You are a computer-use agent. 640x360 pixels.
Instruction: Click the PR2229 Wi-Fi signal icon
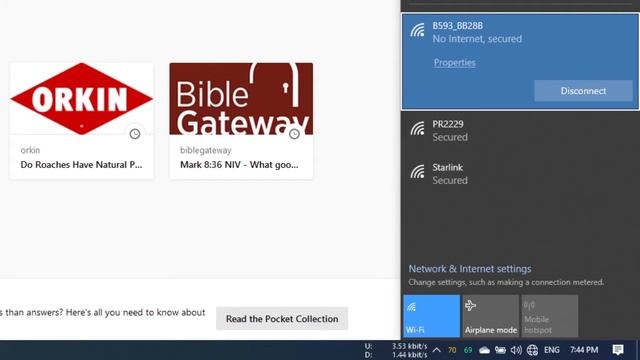pyautogui.click(x=418, y=129)
